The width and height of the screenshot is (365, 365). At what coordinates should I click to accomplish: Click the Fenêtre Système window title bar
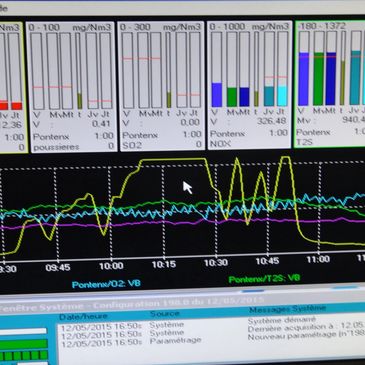[182, 304]
